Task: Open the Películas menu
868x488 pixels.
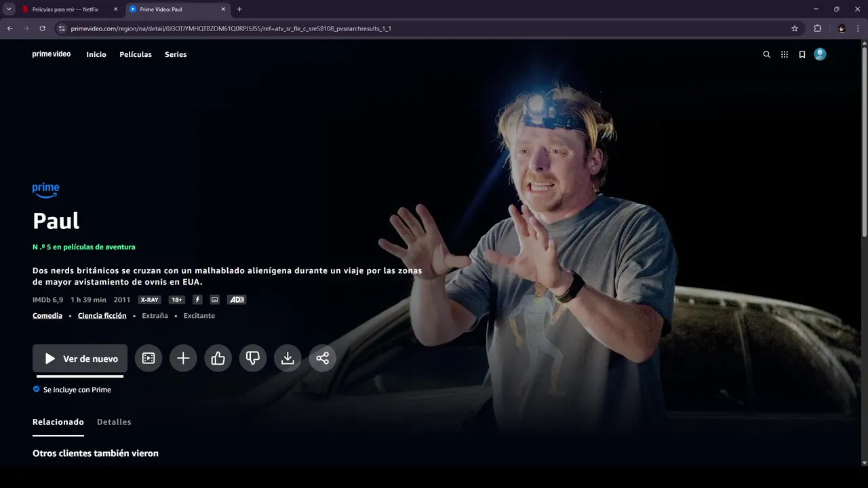Action: 136,54
